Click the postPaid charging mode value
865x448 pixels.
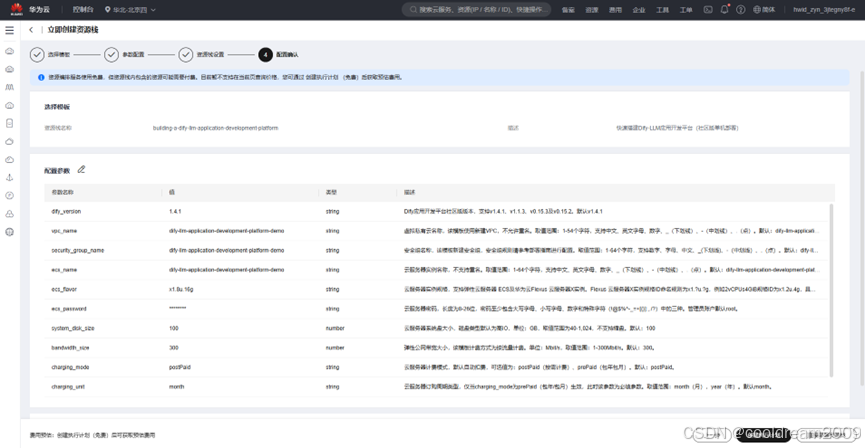pyautogui.click(x=179, y=367)
